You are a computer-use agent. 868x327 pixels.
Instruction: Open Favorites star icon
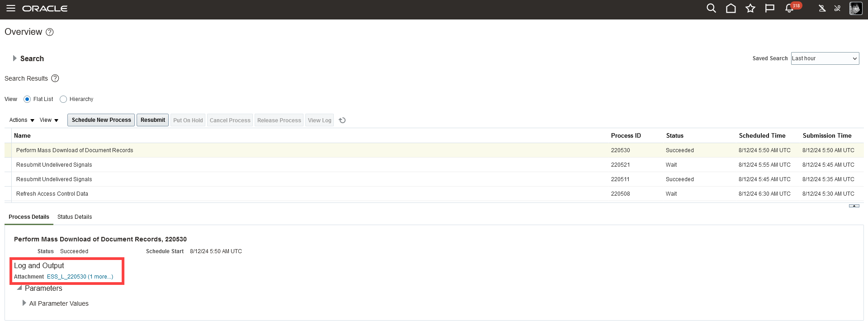[750, 8]
